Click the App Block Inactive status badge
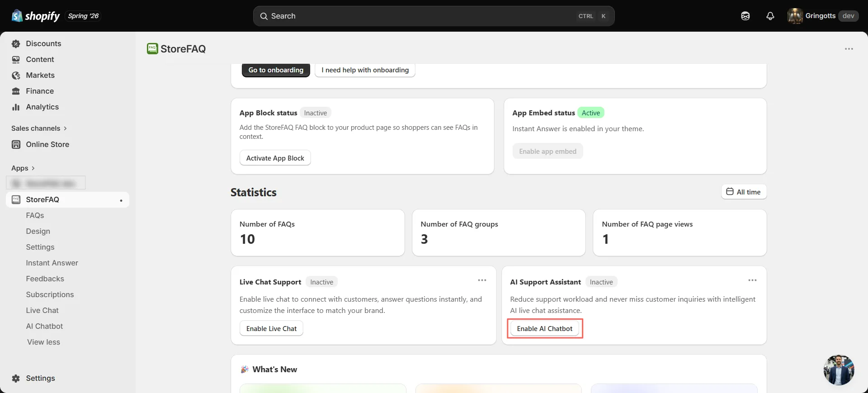The width and height of the screenshot is (868, 393). click(316, 113)
